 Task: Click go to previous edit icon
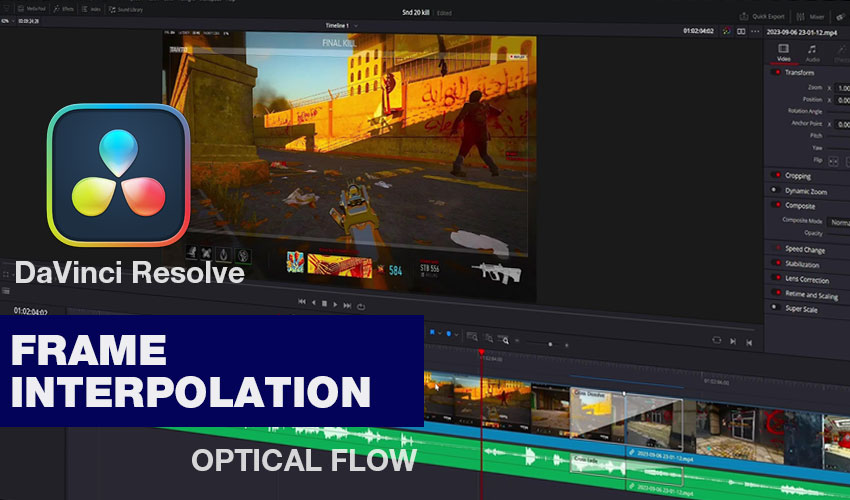click(x=749, y=342)
